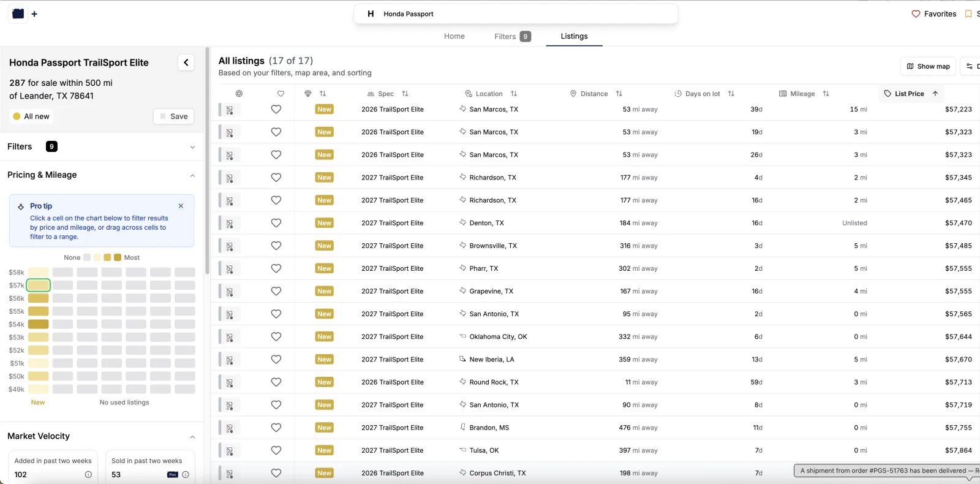Viewport: 980px width, 484px height.
Task: Favorite the Corpus Christi, TX listing
Action: click(276, 473)
